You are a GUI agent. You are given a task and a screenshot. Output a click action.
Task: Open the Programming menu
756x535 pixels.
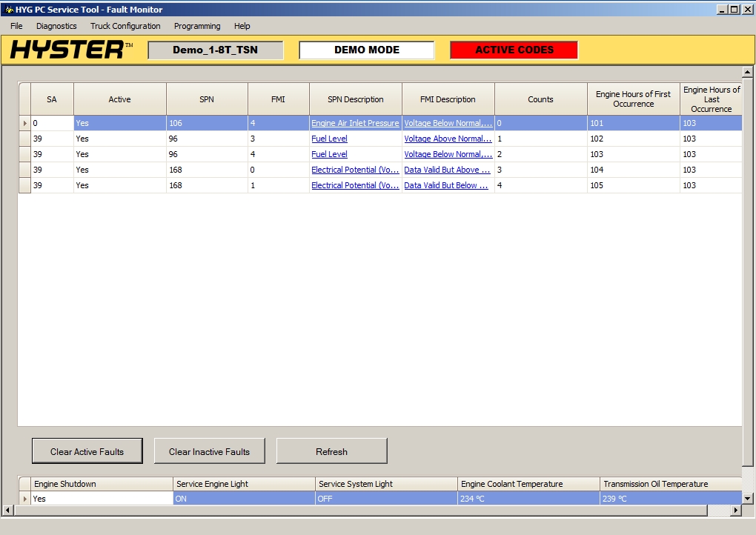[x=196, y=26]
